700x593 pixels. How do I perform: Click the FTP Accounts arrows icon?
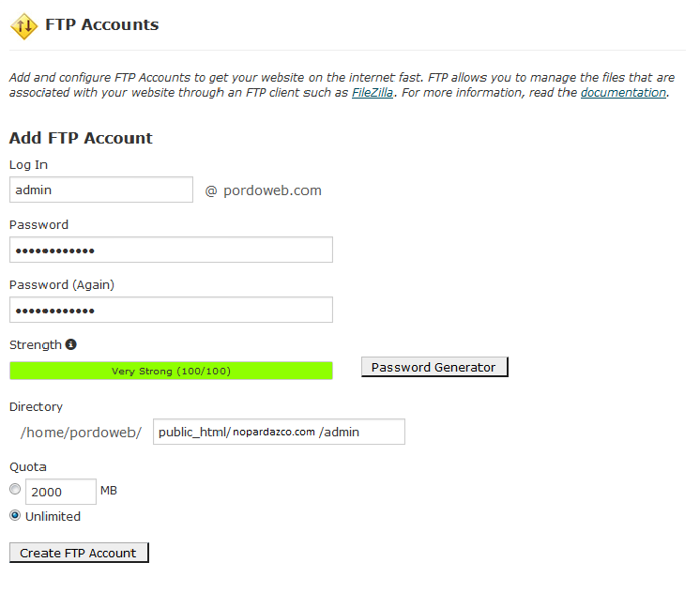tap(23, 26)
